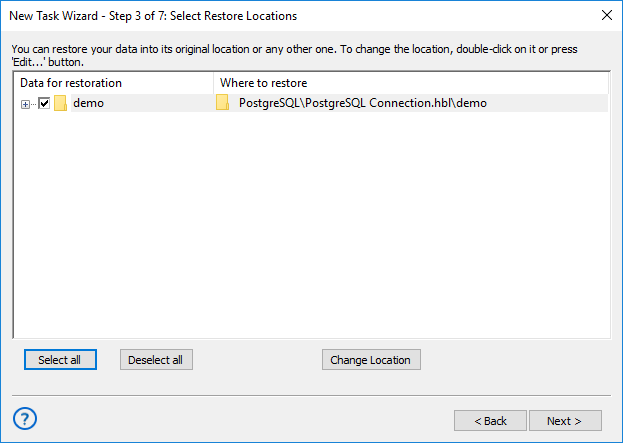
Task: Click the divider between the column headers
Action: point(213,83)
